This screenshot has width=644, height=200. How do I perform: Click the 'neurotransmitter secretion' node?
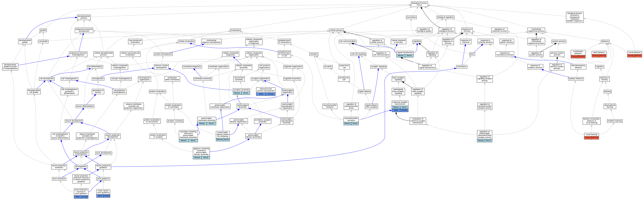tap(351, 121)
